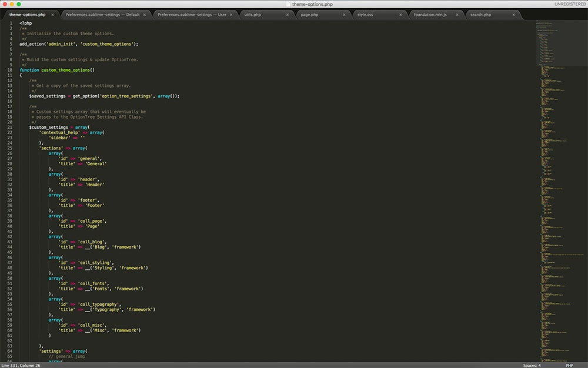Click the <?php opening tag
The height and width of the screenshot is (368, 588).
(25, 24)
